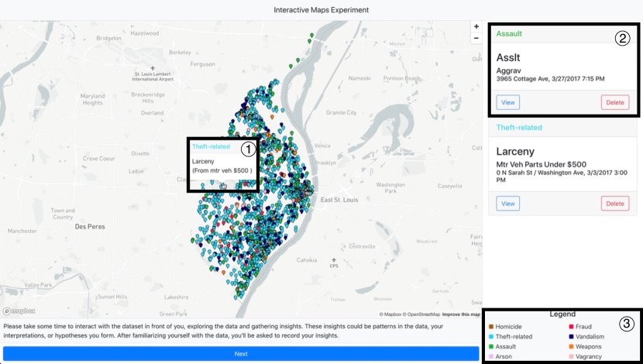Zoom in on the map
643x364 pixels.
(476, 26)
